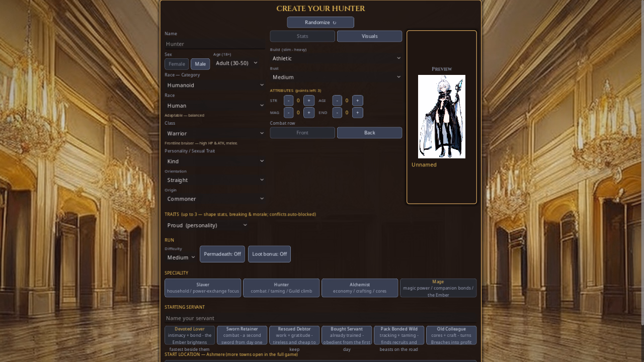Screen dimensions: 644x362
Task: Choose the Slaver speciality
Action: pyautogui.click(x=203, y=288)
